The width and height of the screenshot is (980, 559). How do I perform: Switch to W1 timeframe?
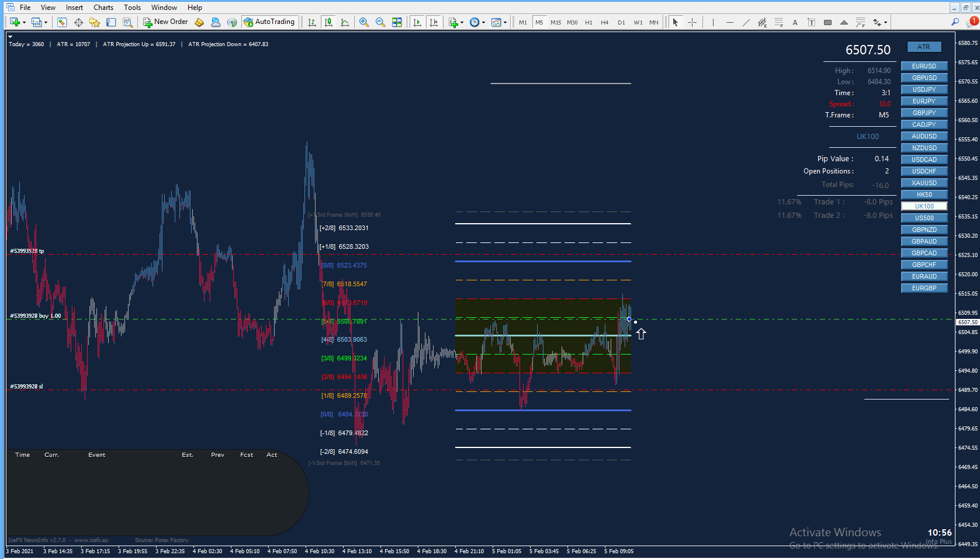click(x=638, y=22)
